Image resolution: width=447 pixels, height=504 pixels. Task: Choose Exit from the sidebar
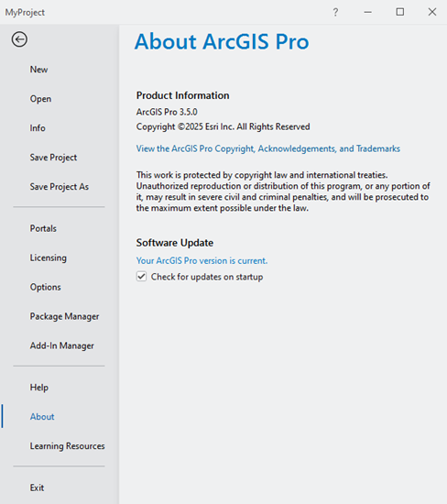pyautogui.click(x=37, y=488)
